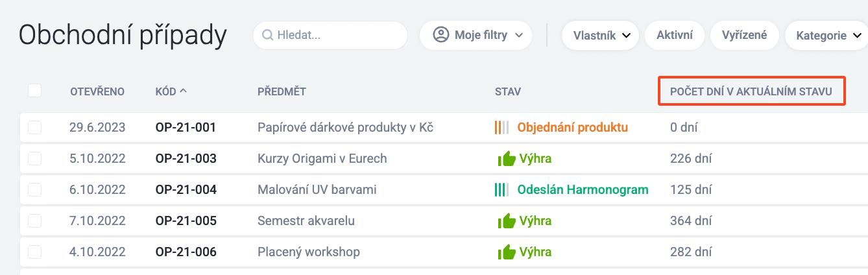Viewport: 868px width, 275px height.
Task: Click the Hledat search field
Action: (x=330, y=35)
